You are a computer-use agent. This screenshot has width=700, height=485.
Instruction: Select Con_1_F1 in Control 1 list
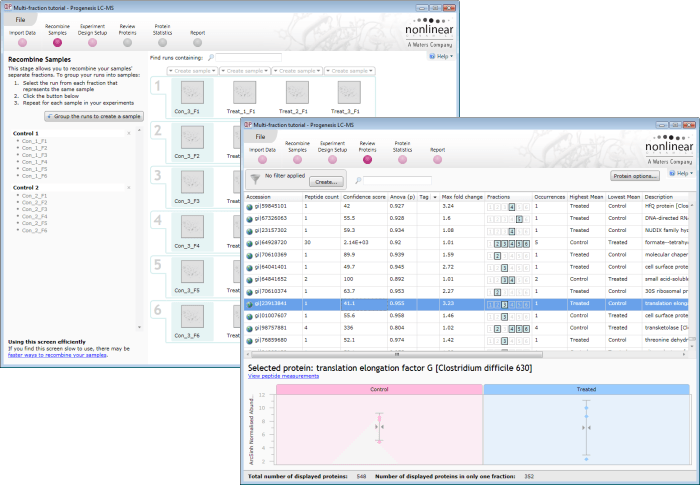click(x=34, y=141)
